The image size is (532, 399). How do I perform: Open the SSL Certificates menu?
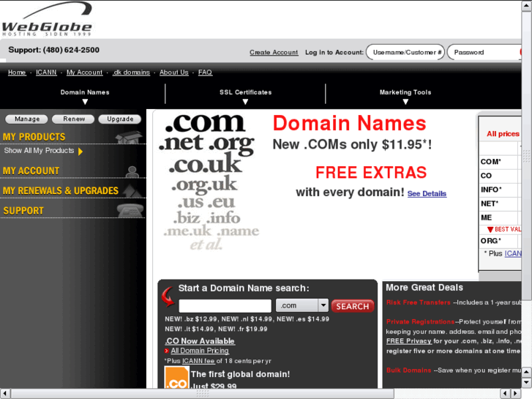245,92
